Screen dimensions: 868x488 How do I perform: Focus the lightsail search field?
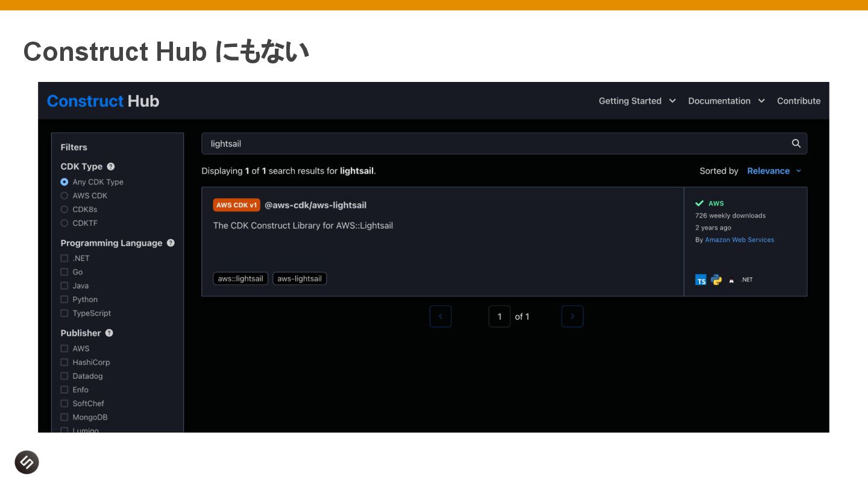point(504,143)
